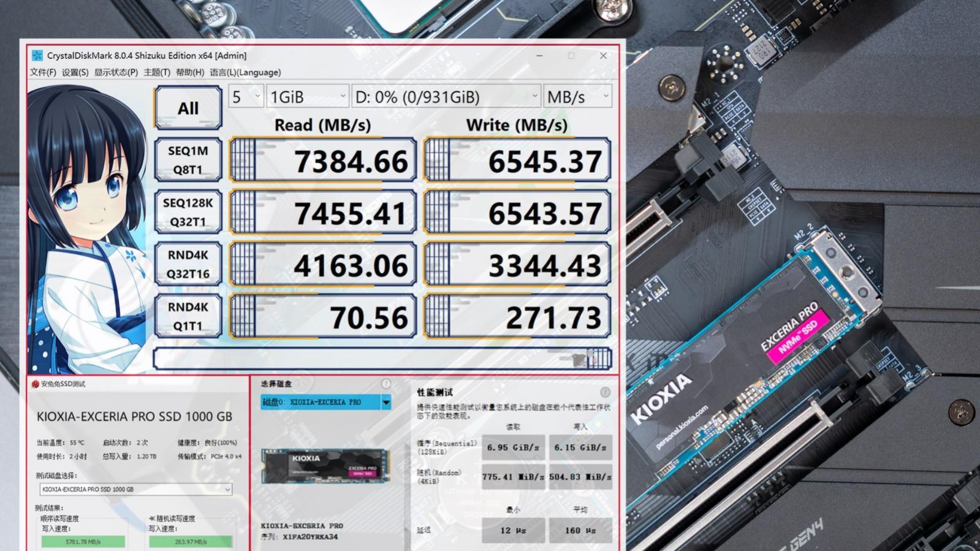Run the RND4K Q1T1 test

(188, 316)
